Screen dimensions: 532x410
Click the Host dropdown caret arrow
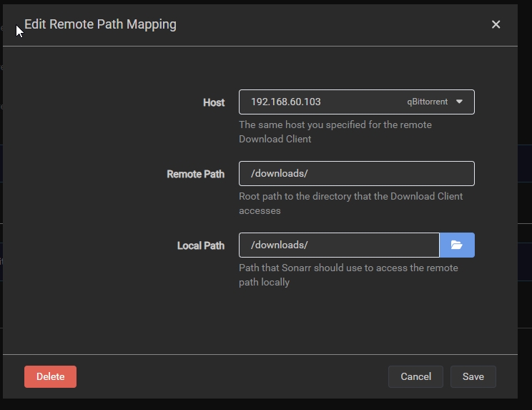point(460,102)
